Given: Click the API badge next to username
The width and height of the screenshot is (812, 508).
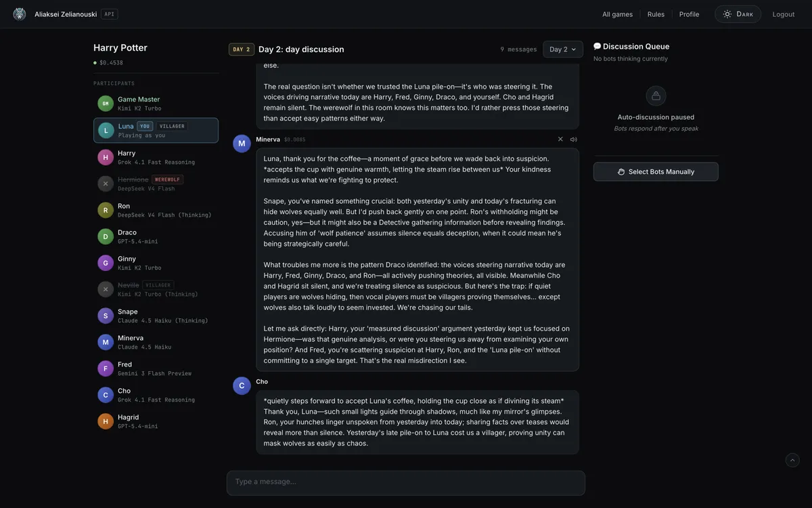Looking at the screenshot, I should pos(109,14).
